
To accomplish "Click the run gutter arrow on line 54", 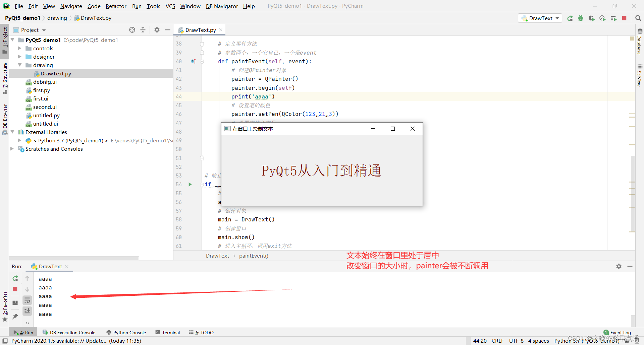I will click(190, 184).
